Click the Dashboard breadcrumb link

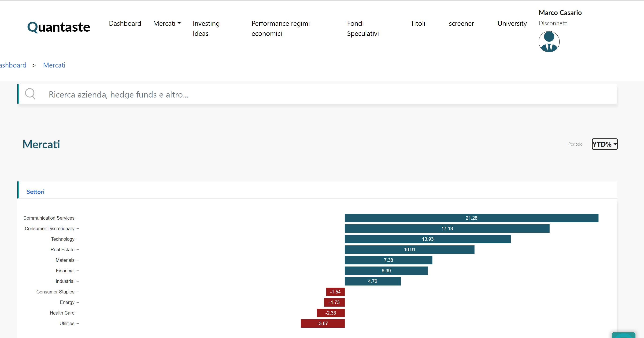pyautogui.click(x=13, y=65)
